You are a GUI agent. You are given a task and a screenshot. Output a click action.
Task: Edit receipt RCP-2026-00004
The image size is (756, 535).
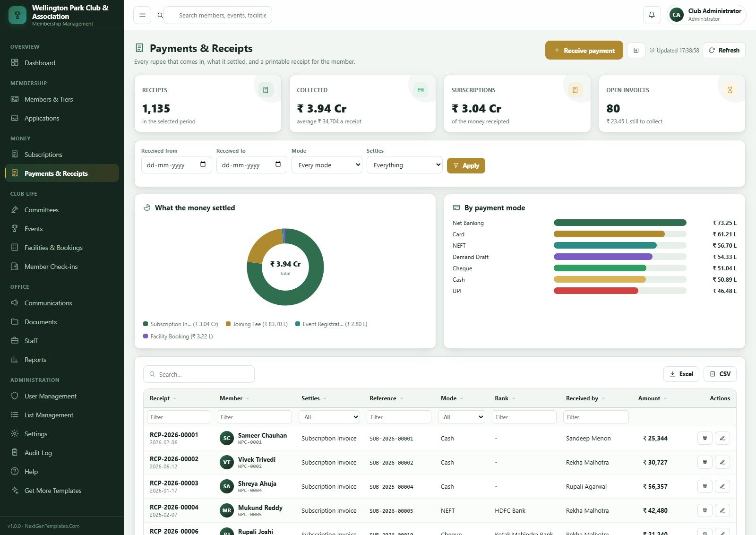coord(722,510)
